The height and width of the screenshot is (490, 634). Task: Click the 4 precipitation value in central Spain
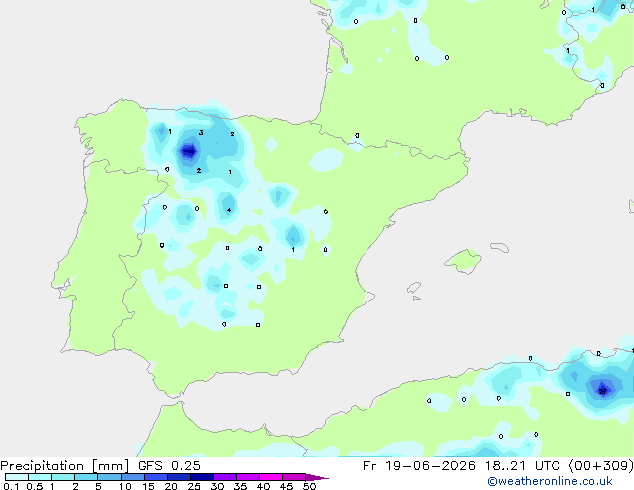click(x=229, y=210)
